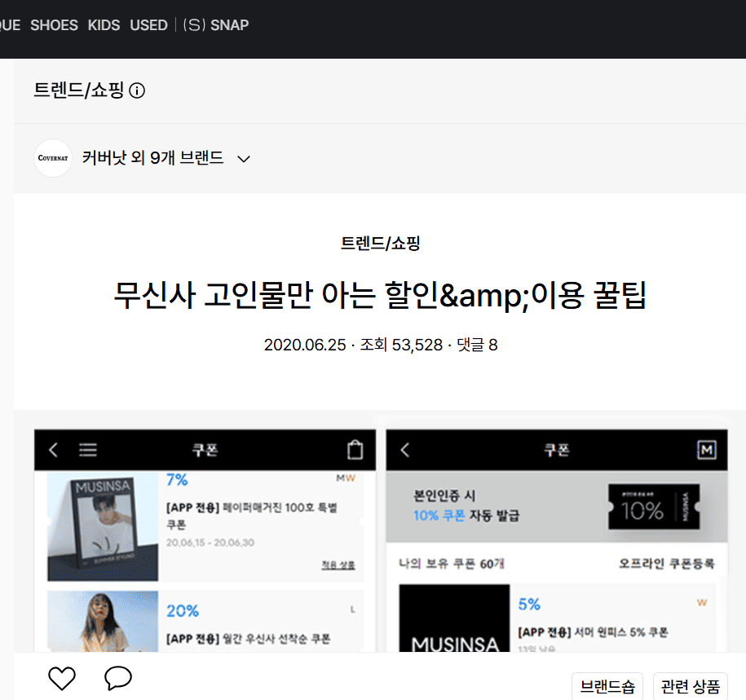Viewport: 746px width, 700px height.
Task: Click the black MUSINSA 5% coupon thumbnail
Action: [454, 619]
